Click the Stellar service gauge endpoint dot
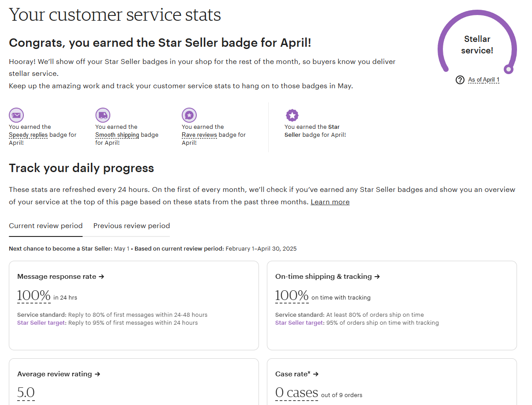 [509, 69]
